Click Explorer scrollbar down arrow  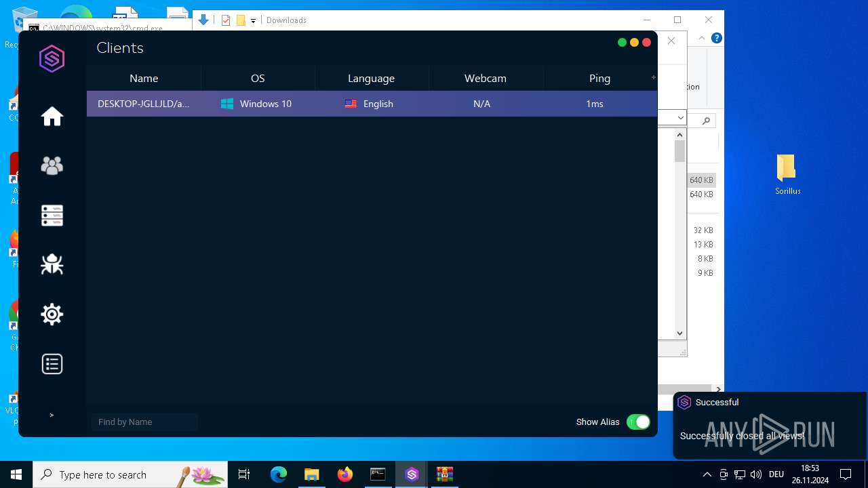pos(680,333)
